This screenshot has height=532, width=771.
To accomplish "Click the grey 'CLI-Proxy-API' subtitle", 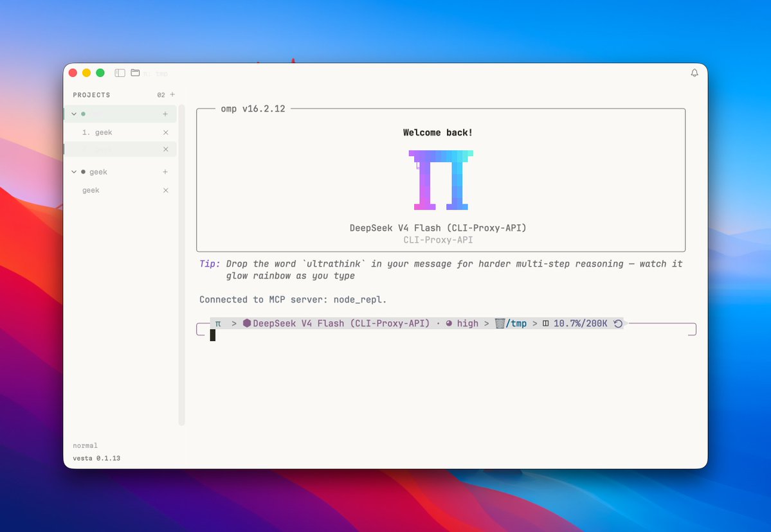I will click(x=438, y=240).
